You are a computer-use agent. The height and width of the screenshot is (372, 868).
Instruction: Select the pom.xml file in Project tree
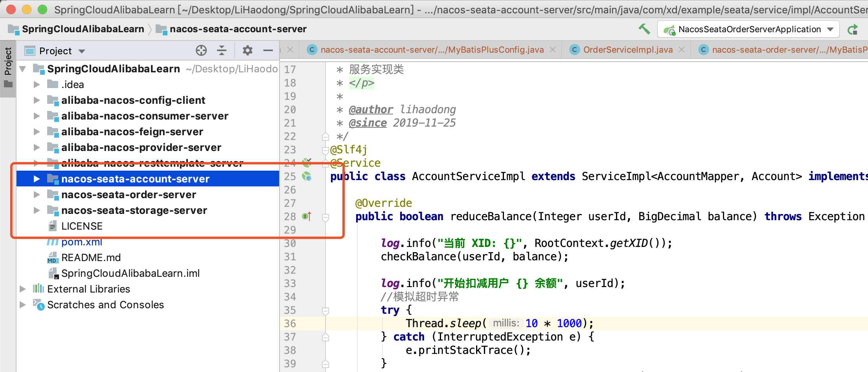(81, 242)
